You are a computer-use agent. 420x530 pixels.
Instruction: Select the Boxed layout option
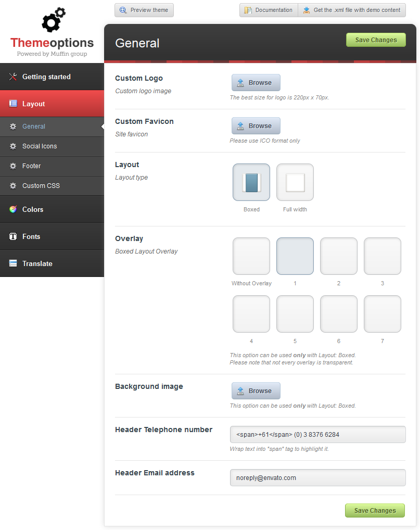tap(251, 182)
